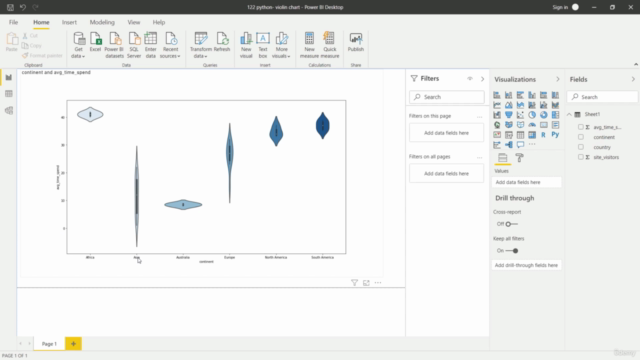This screenshot has width=640, height=360.
Task: Select the Python visual icon
Action: pos(555,135)
